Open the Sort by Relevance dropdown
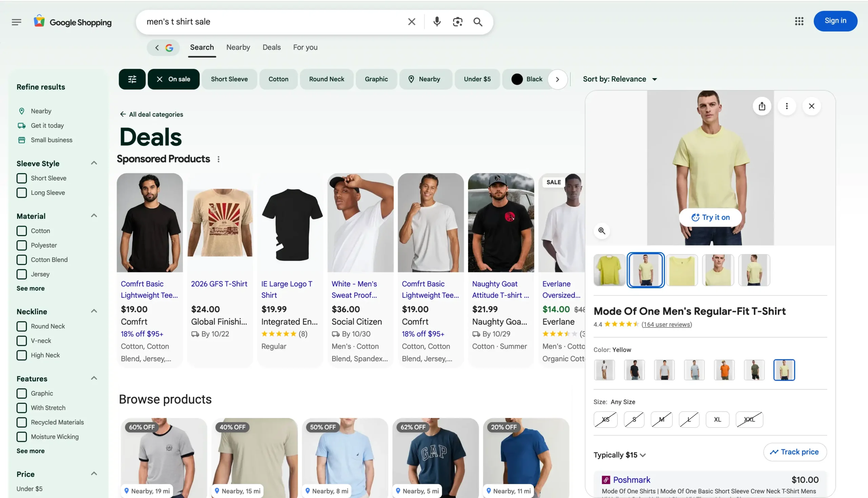Screen dimensions: 868x498 point(620,79)
